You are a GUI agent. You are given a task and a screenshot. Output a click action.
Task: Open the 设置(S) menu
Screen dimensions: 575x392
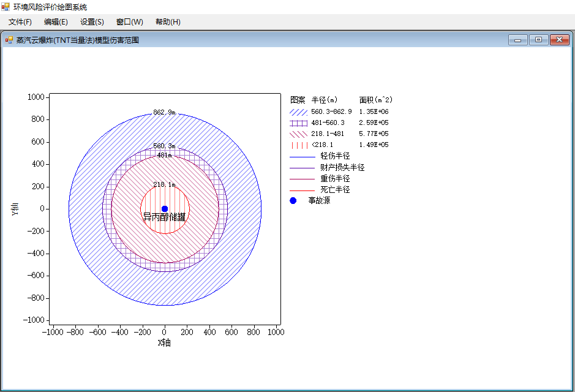[92, 22]
